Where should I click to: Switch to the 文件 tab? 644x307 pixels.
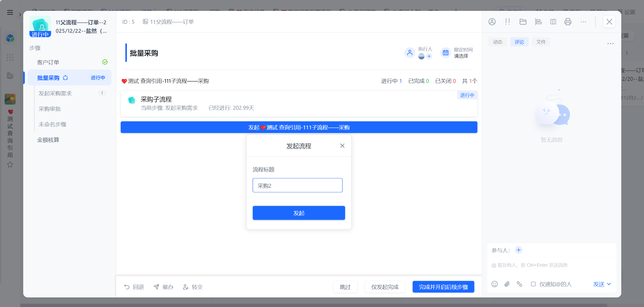click(541, 42)
